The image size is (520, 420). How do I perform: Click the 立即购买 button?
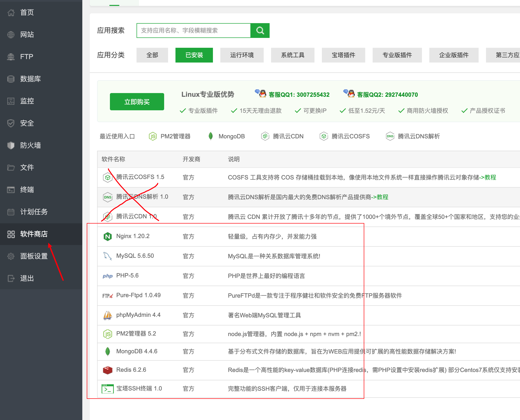coord(137,102)
